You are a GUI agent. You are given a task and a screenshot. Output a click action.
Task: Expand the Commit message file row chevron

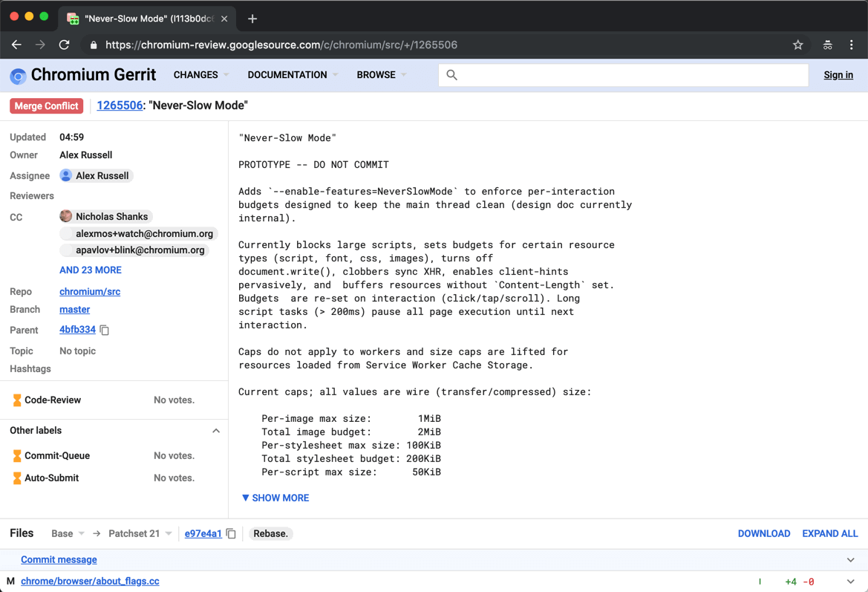(851, 560)
